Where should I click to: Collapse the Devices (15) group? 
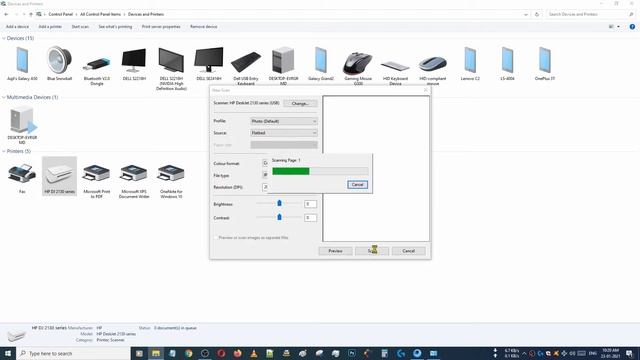click(x=4, y=38)
